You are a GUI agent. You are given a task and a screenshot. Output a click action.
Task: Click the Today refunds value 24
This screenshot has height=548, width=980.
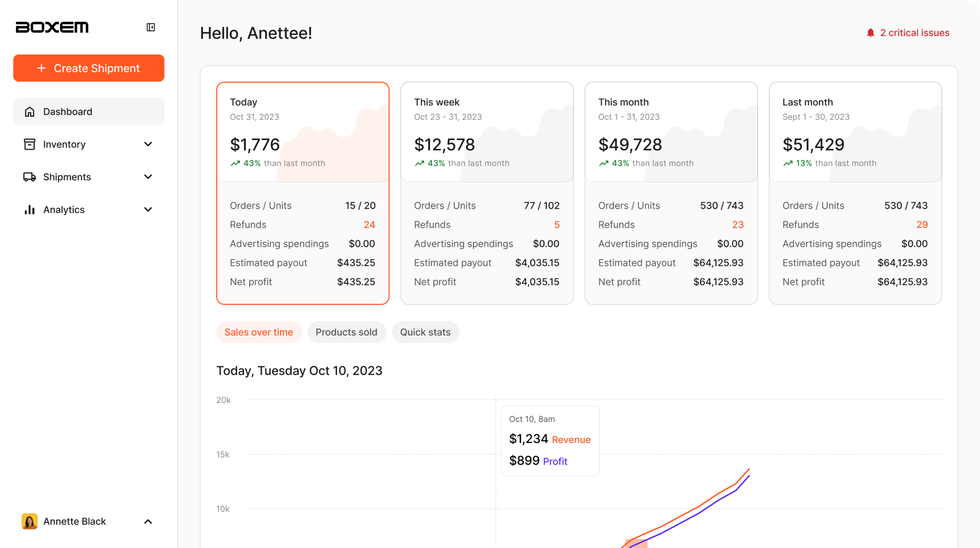click(369, 225)
